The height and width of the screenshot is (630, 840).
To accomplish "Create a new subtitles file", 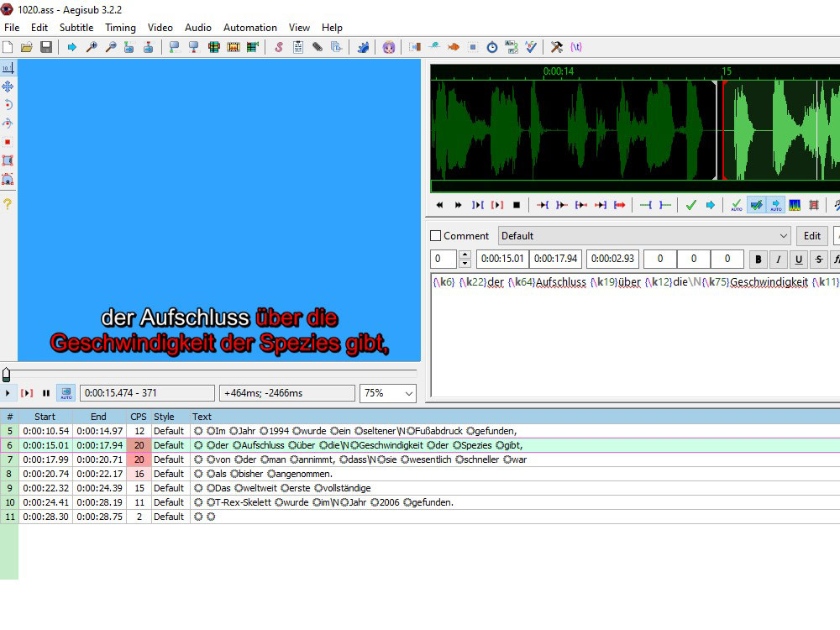I will point(8,47).
